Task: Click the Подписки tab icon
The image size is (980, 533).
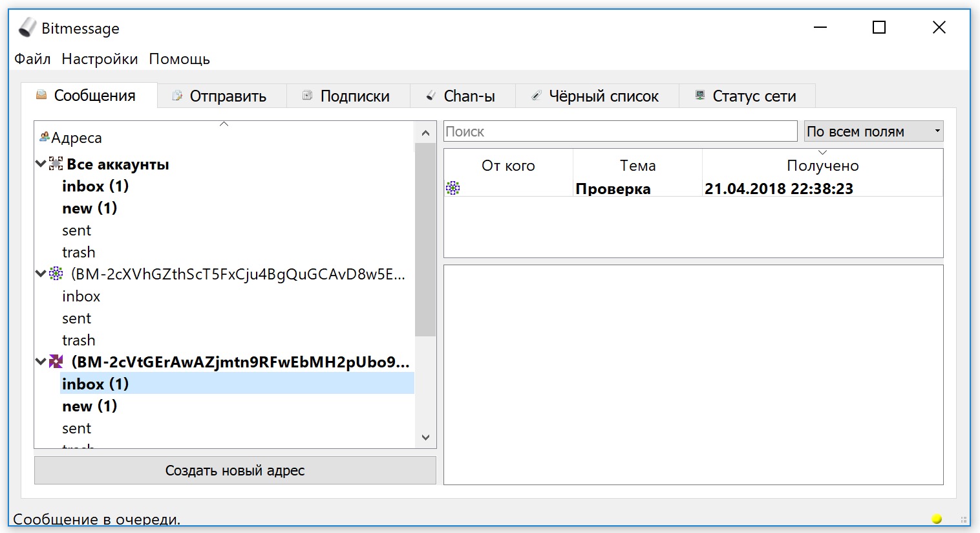Action: 308,96
